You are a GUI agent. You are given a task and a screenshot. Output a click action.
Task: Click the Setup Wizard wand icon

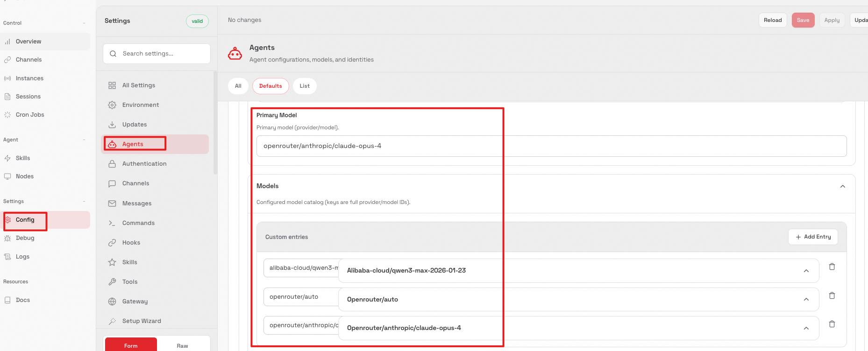point(112,321)
